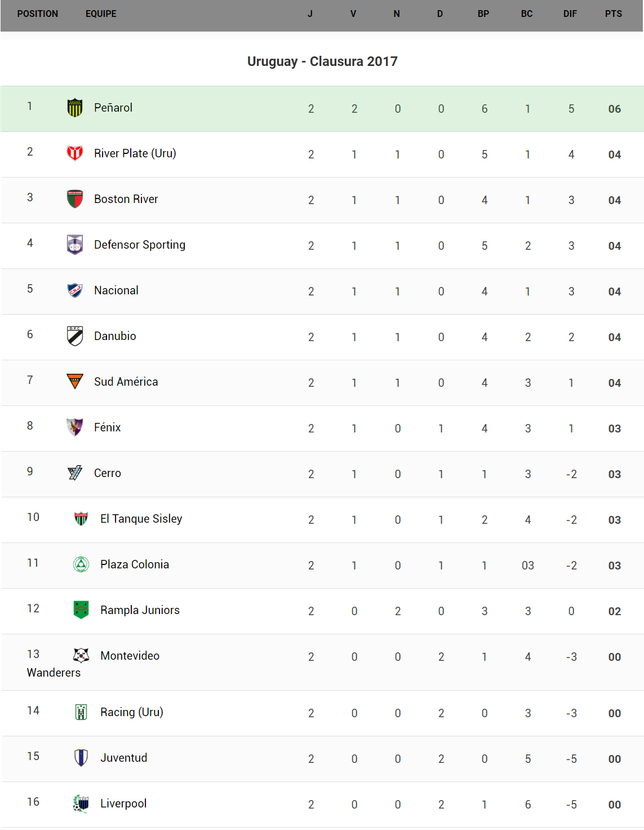The image size is (644, 830).
Task: Click the POSITION column header
Action: 37,14
